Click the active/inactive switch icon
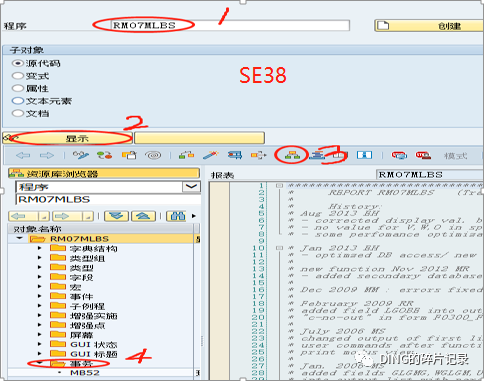484x381 pixels. [104, 155]
